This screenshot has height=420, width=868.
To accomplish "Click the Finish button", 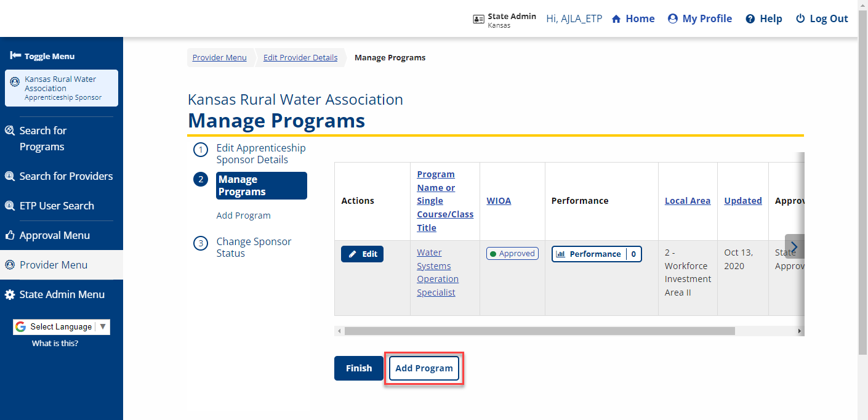I will click(x=358, y=368).
